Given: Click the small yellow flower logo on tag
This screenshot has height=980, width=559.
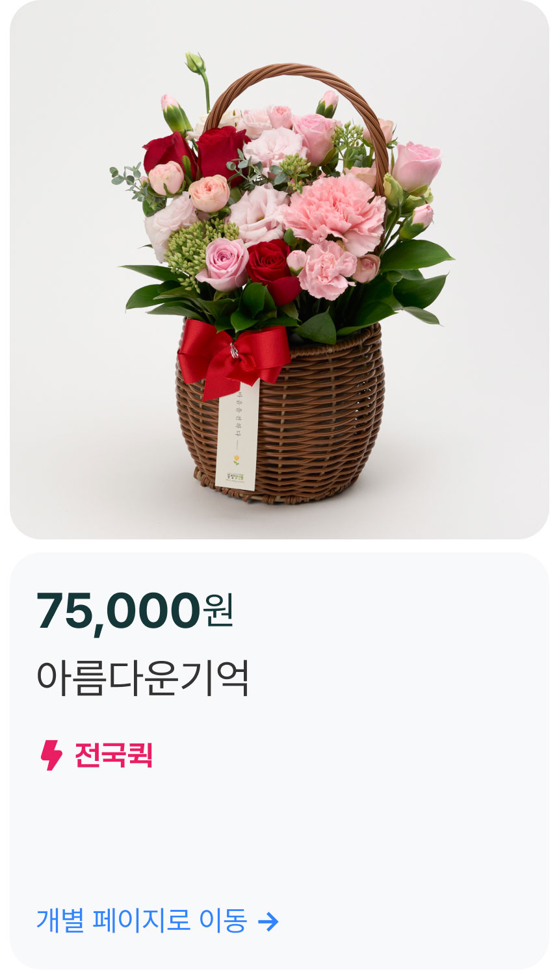Looking at the screenshot, I should coord(237,460).
